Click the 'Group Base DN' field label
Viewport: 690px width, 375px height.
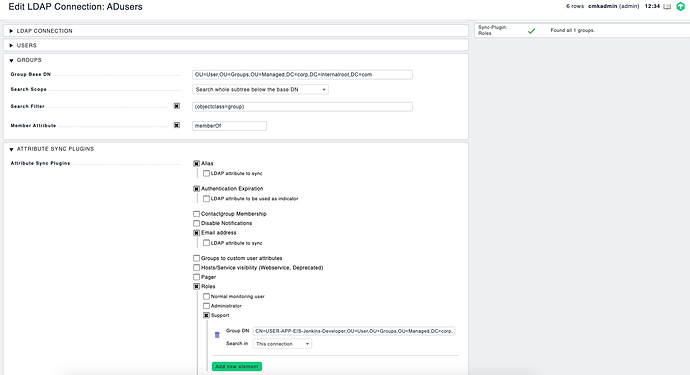[x=30, y=74]
